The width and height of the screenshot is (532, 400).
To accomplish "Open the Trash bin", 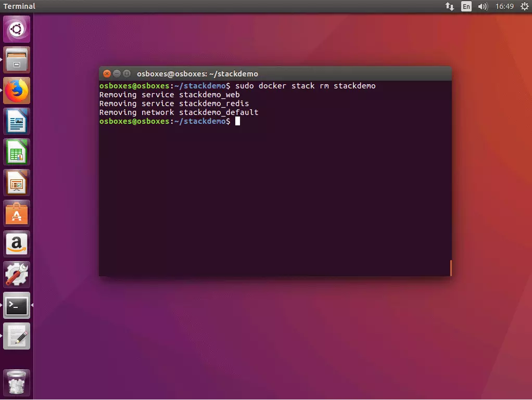I will pos(17,383).
